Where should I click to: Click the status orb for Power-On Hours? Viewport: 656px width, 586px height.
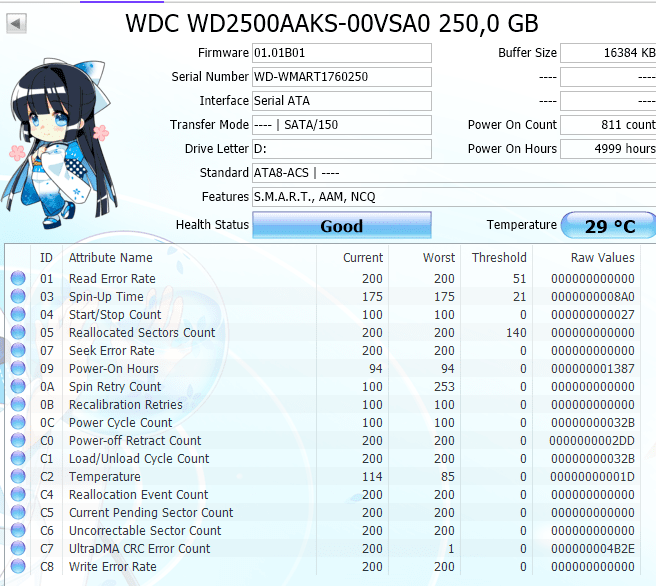tap(18, 368)
